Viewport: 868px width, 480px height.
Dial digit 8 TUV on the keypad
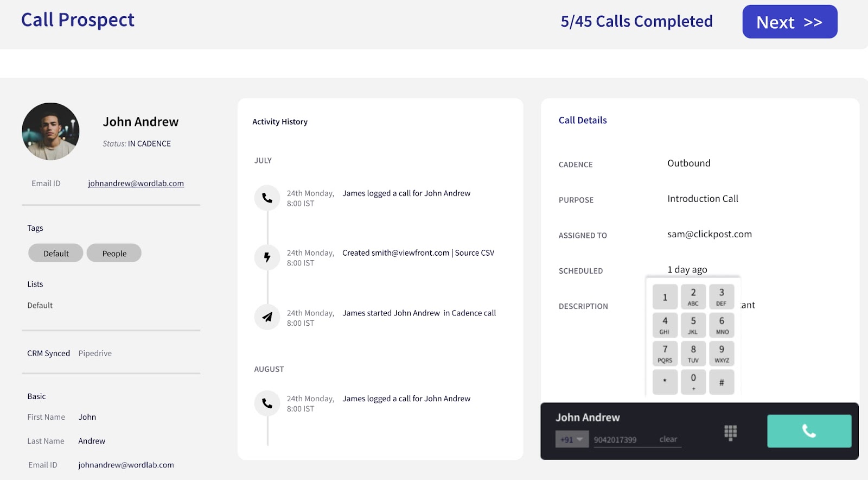[693, 353]
